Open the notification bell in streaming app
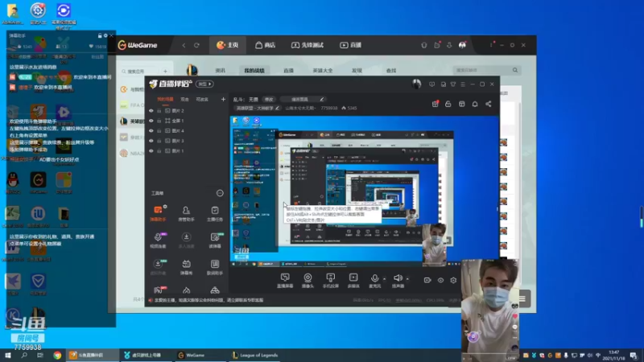This screenshot has height=362, width=644. tap(475, 104)
